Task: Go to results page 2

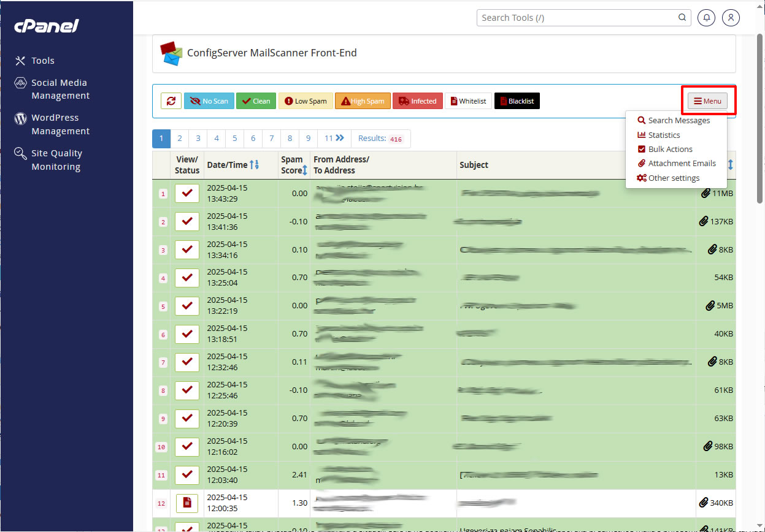Action: [x=180, y=139]
